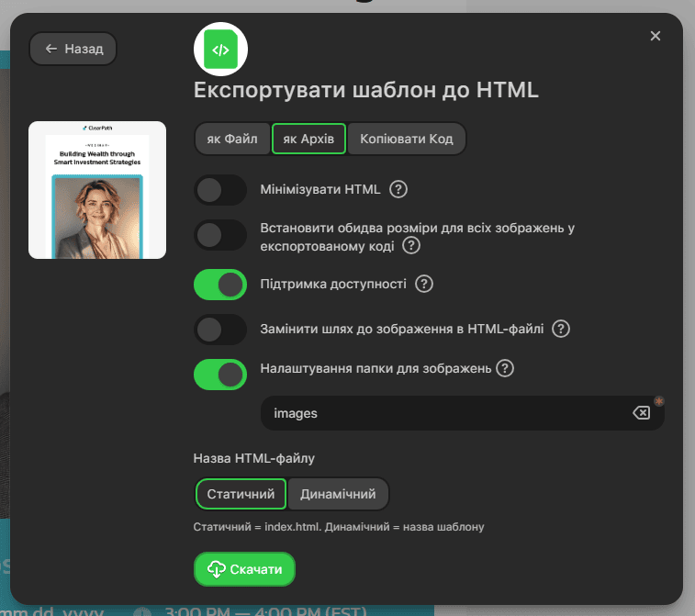Close the export dialog with X
This screenshot has width=695, height=616.
pyautogui.click(x=656, y=36)
